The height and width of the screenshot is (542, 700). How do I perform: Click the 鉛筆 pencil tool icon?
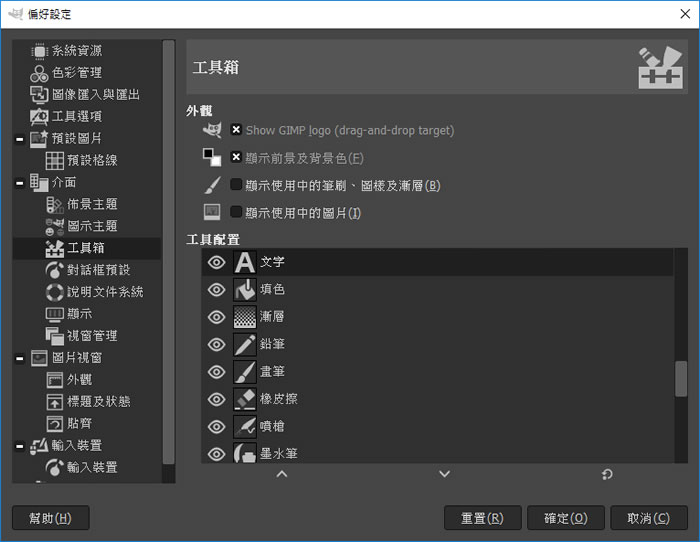[245, 344]
